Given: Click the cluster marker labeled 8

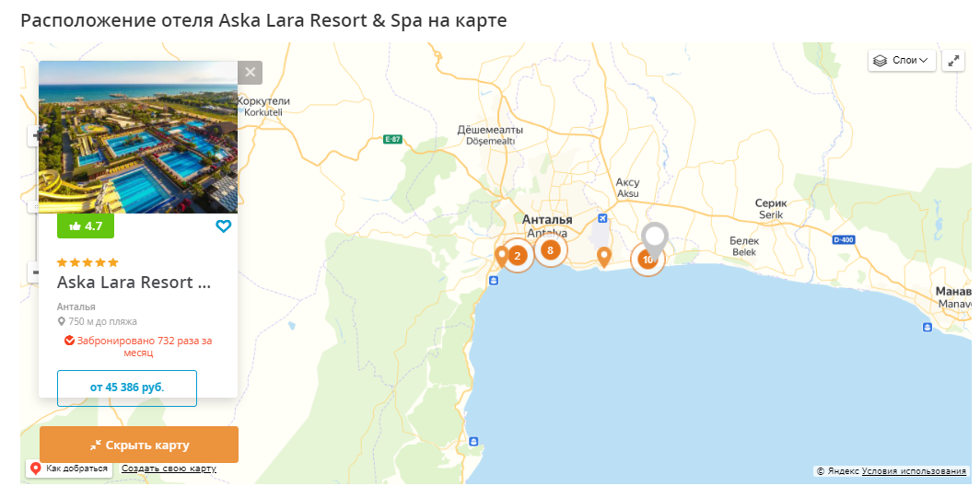Looking at the screenshot, I should pyautogui.click(x=550, y=250).
